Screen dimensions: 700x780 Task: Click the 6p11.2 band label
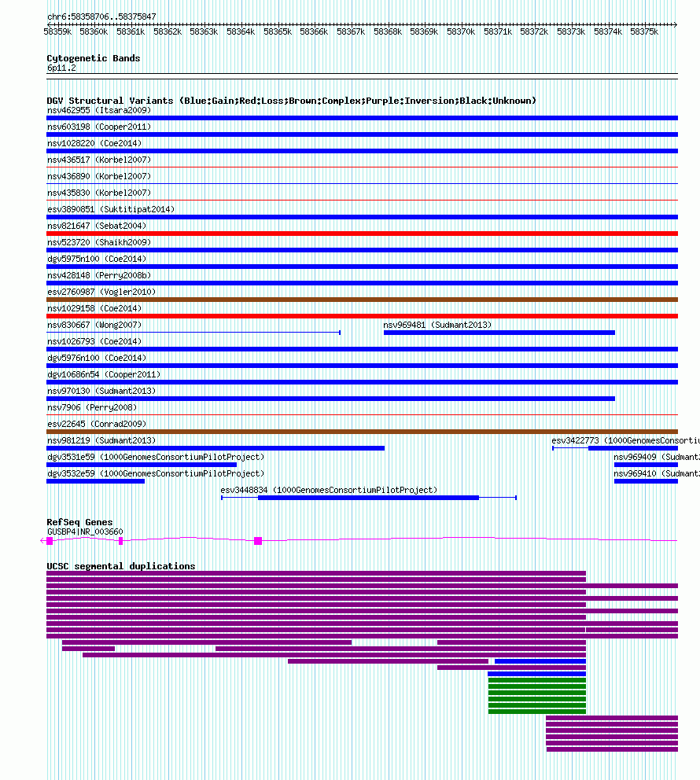pyautogui.click(x=61, y=68)
